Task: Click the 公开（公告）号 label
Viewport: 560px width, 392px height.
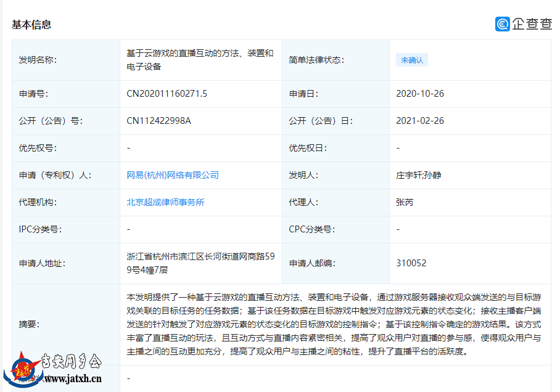Action: click(x=51, y=121)
